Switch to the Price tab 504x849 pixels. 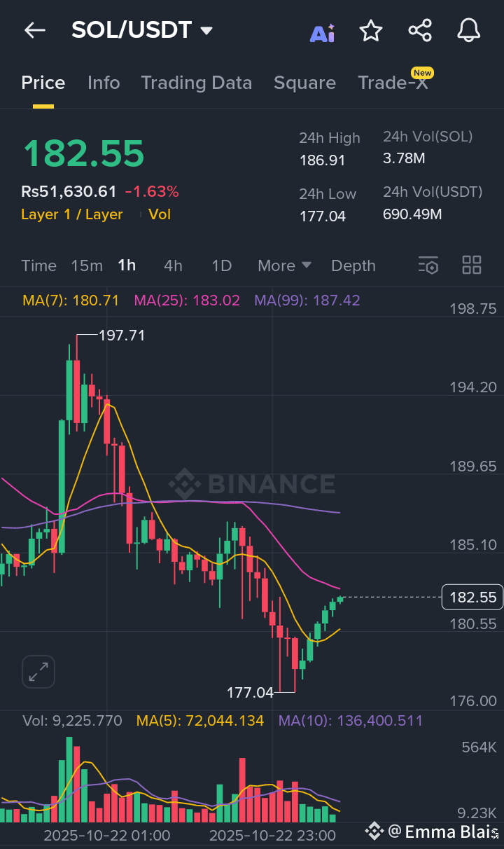(43, 83)
